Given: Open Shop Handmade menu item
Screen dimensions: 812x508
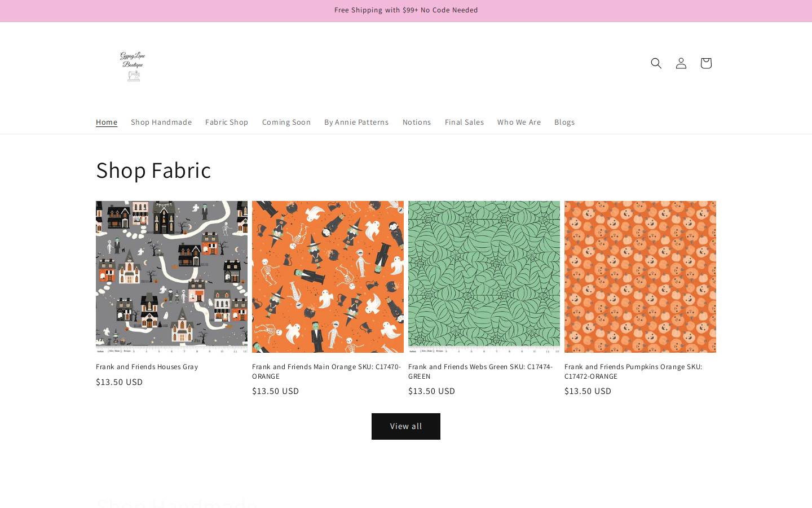Looking at the screenshot, I should [161, 122].
